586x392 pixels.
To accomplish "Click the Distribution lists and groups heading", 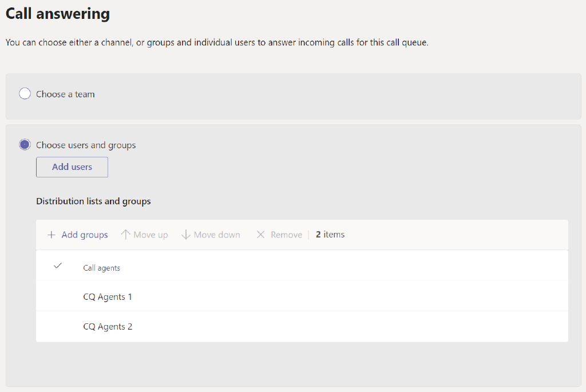I will [93, 201].
